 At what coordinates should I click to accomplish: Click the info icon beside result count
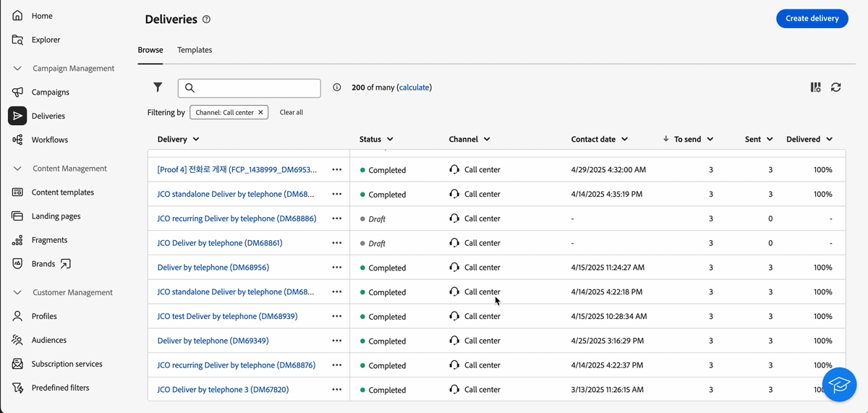click(x=337, y=88)
